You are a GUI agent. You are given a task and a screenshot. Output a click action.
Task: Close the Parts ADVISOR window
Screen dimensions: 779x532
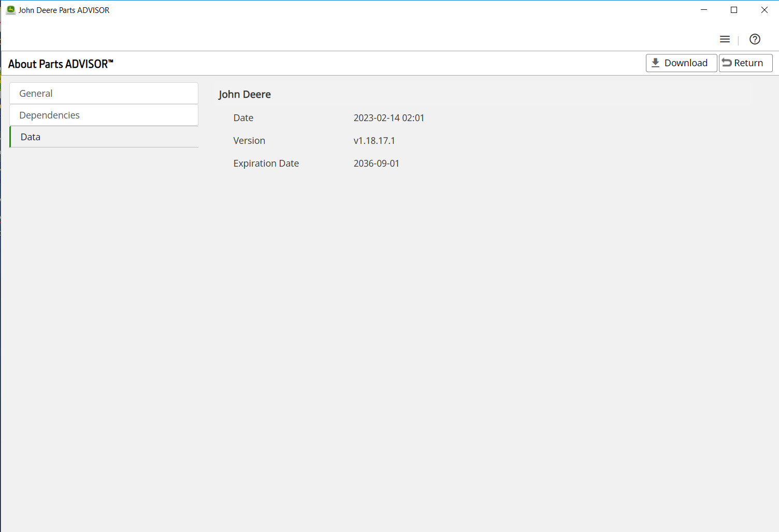[764, 10]
